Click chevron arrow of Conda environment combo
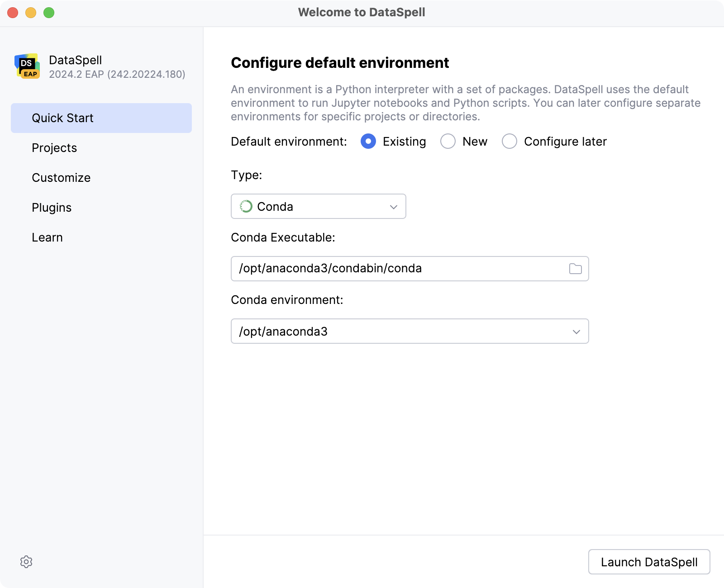 click(x=576, y=332)
